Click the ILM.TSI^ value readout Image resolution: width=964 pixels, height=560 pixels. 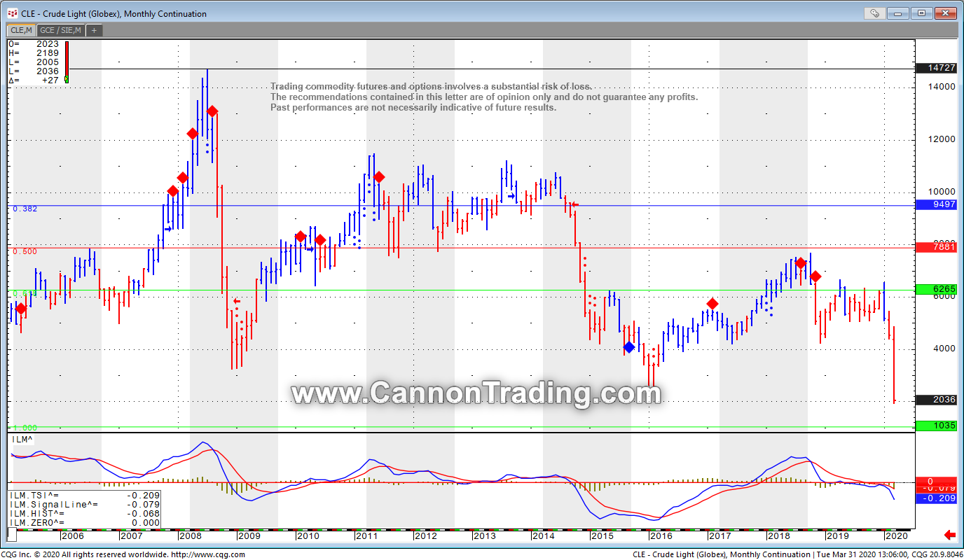coord(84,495)
